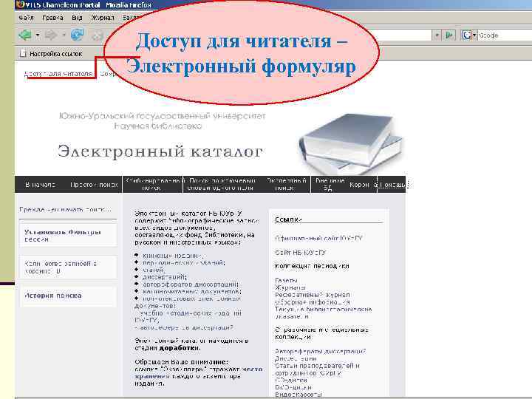This screenshot has width=532, height=399.
Task: Open the Закладки menu
Action: (x=130, y=18)
